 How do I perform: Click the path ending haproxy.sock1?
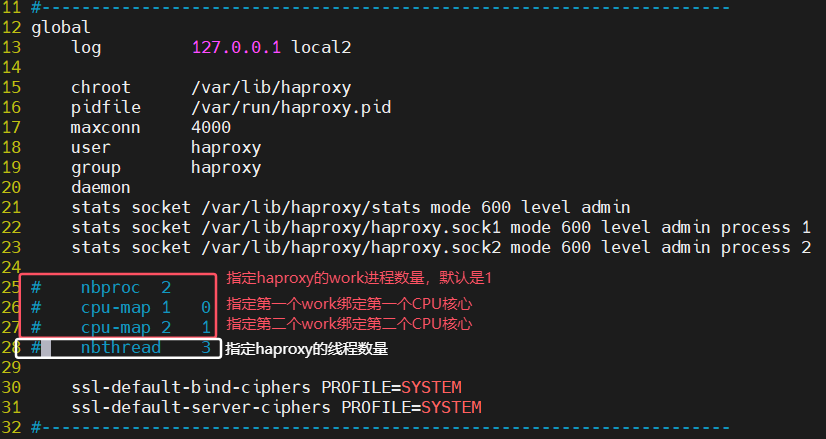point(351,228)
